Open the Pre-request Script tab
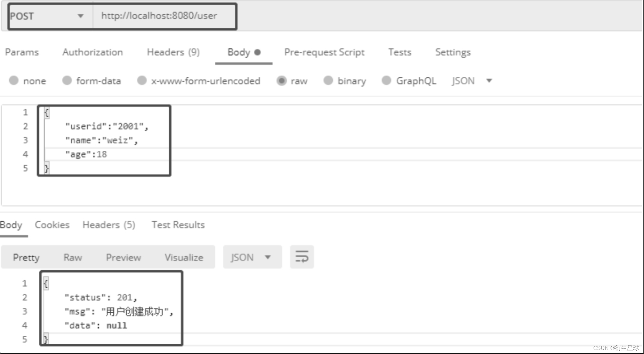The image size is (644, 354). coord(324,52)
